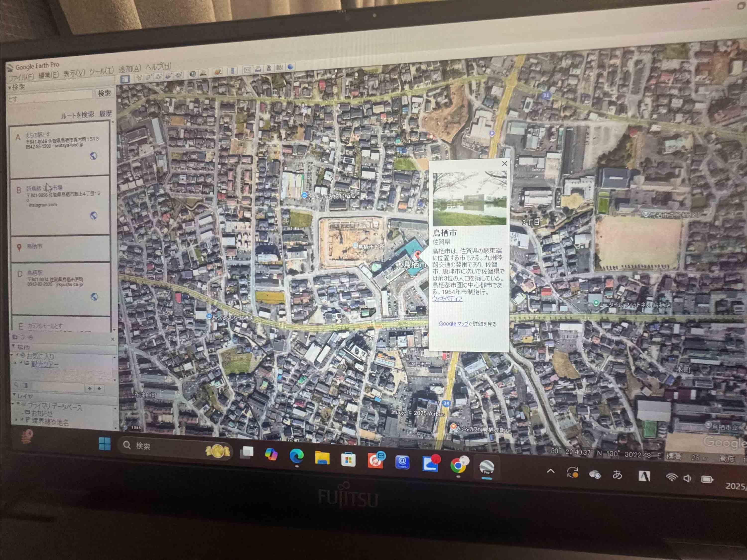Open Google Chrome from the taskbar
This screenshot has width=747, height=560.
point(458,466)
